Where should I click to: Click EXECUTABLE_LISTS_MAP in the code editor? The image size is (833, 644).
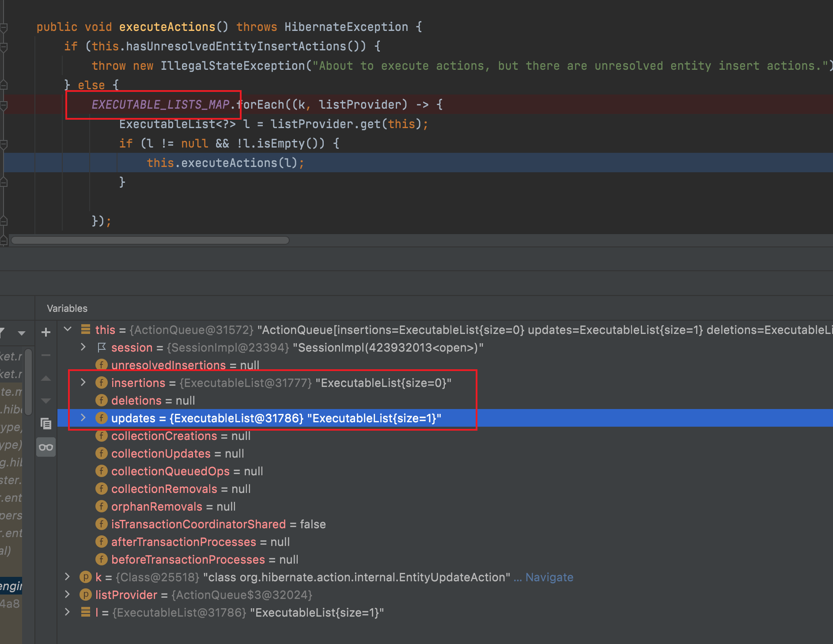[x=160, y=105]
